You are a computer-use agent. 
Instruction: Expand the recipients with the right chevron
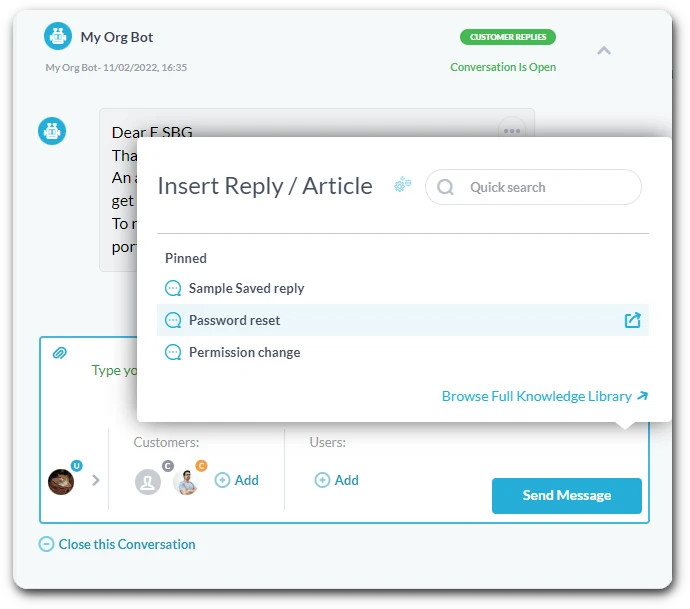tap(96, 481)
